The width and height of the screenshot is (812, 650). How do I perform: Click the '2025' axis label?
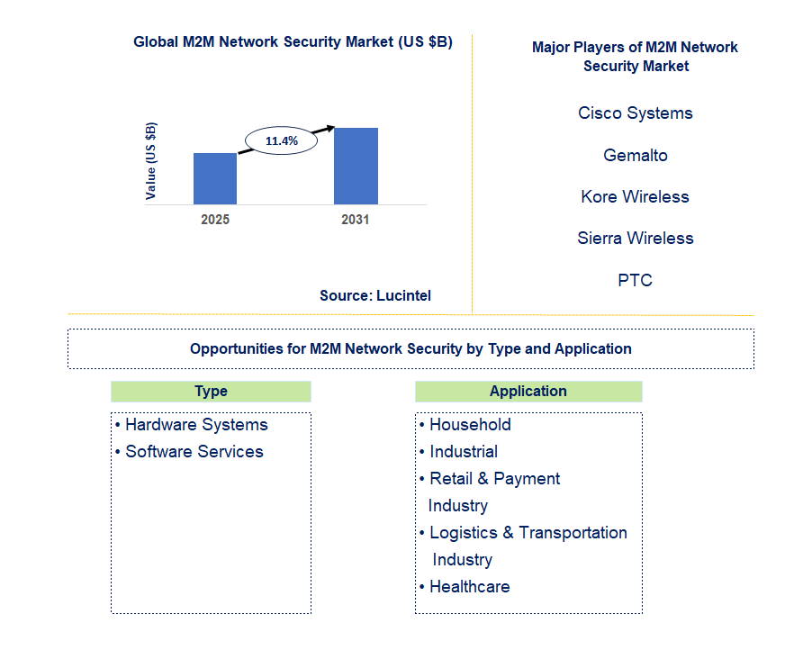215,220
